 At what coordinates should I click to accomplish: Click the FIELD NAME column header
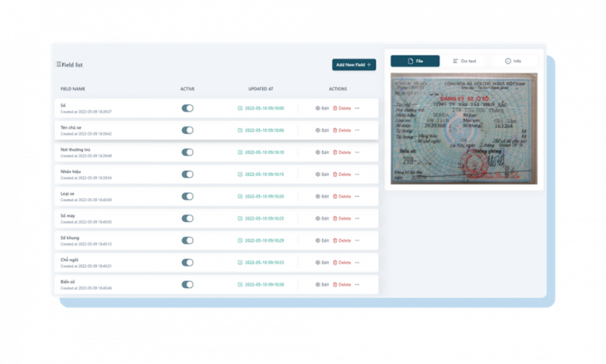point(73,89)
